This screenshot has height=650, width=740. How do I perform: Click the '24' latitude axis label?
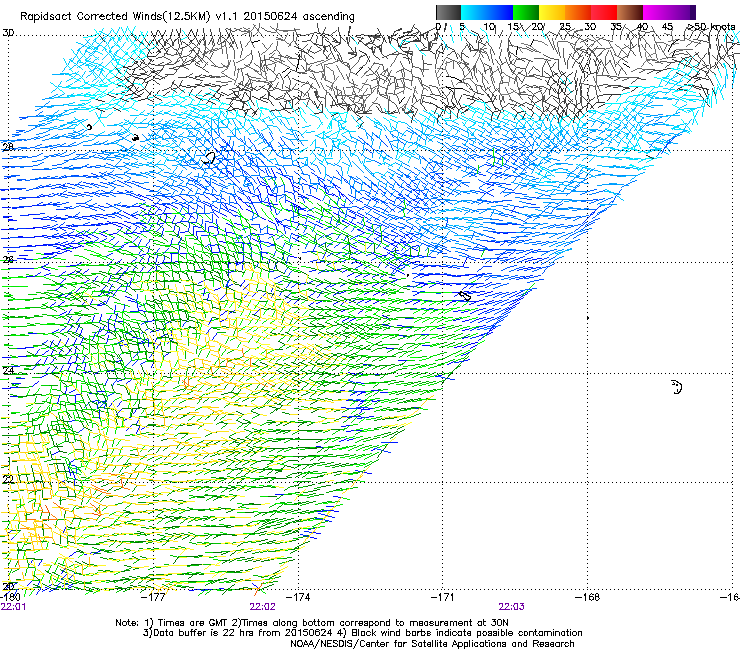8,371
